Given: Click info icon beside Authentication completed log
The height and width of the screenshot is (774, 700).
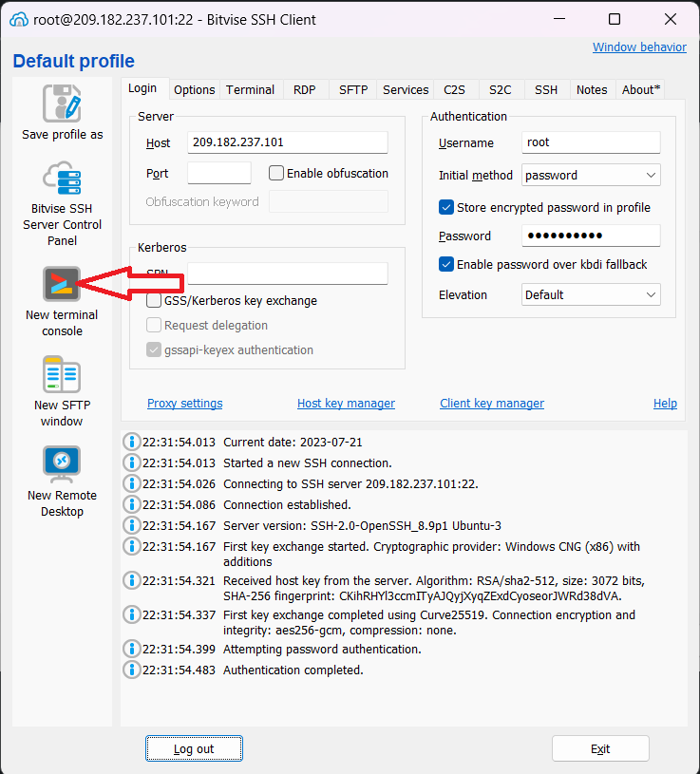Looking at the screenshot, I should pyautogui.click(x=132, y=670).
